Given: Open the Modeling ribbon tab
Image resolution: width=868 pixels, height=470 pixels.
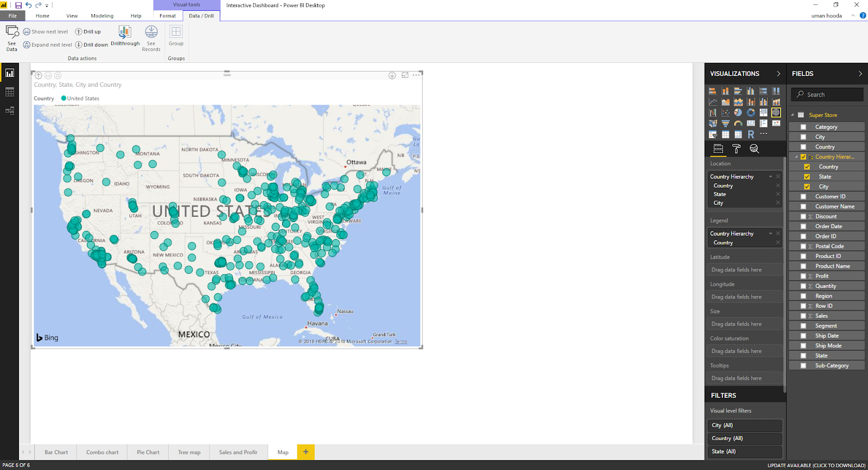Looking at the screenshot, I should pyautogui.click(x=102, y=16).
